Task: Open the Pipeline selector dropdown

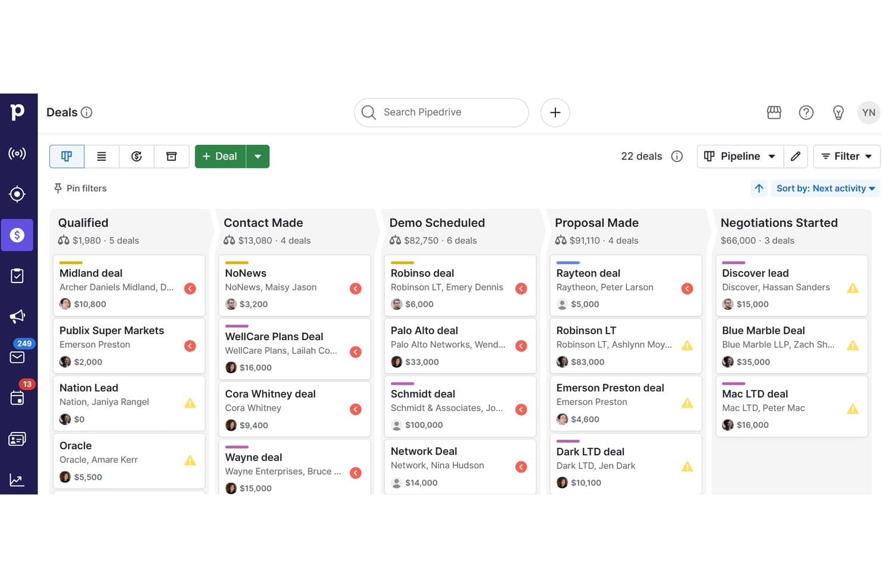Action: pyautogui.click(x=740, y=156)
